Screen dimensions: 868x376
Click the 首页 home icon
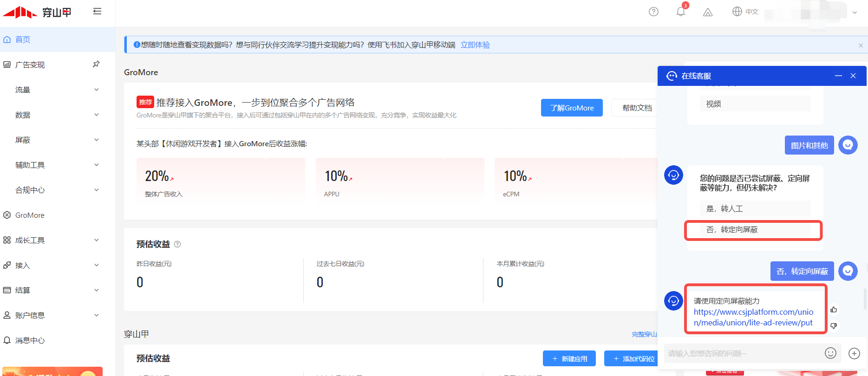(7, 39)
